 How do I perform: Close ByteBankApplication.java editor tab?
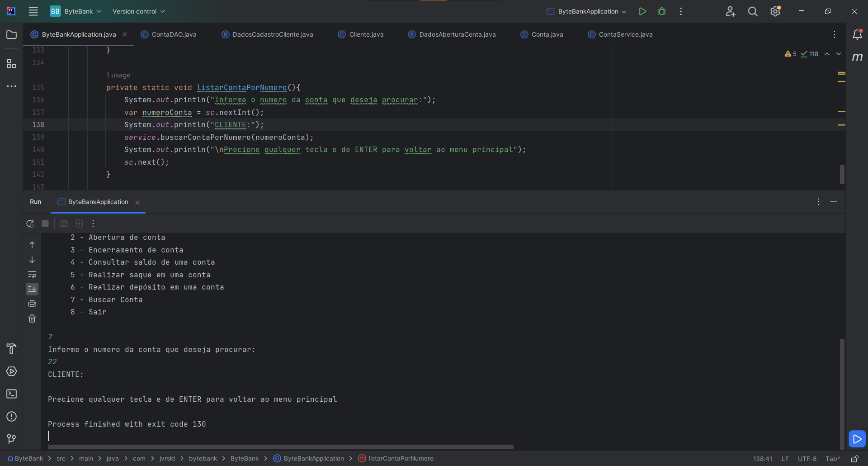pos(125,34)
